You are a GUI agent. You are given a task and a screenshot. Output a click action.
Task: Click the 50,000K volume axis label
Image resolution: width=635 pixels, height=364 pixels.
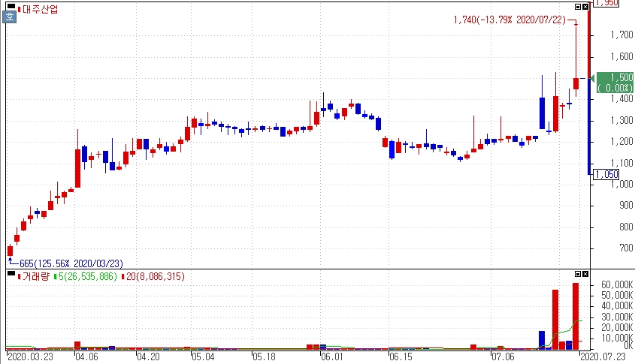point(617,295)
